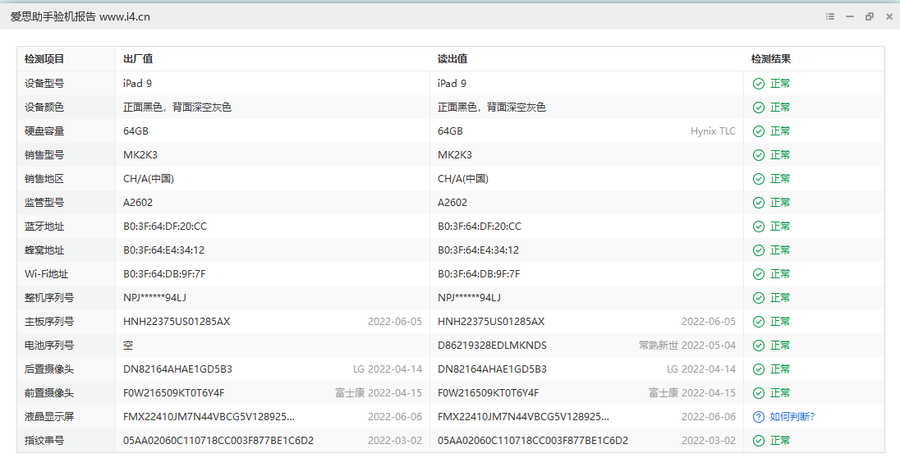
Task: Click the factory-side 富士康 2022-04-15 note
Action: point(378,393)
